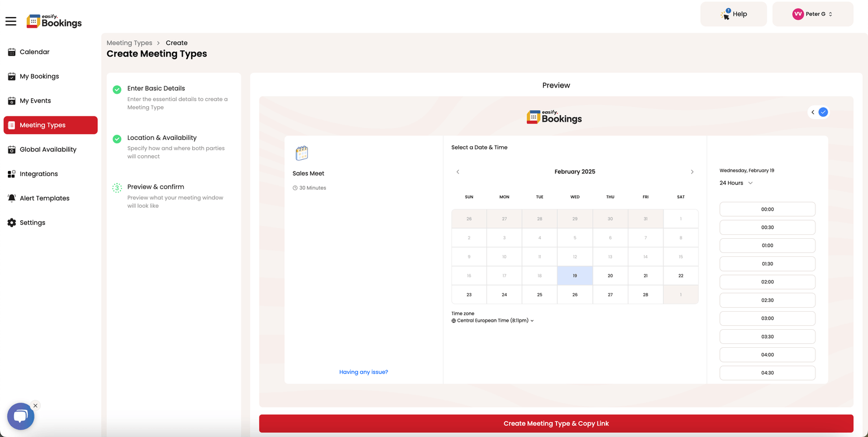868x437 pixels.
Task: Click the Alert Templates bell icon
Action: click(11, 198)
